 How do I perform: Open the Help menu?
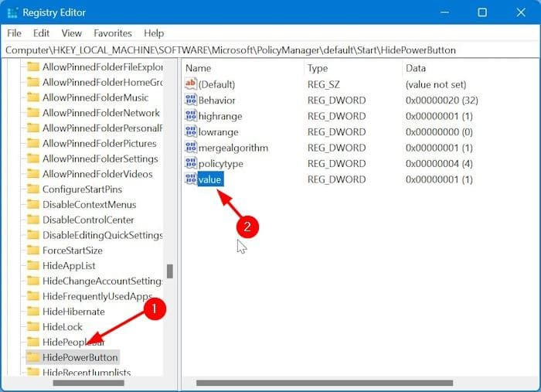point(154,33)
